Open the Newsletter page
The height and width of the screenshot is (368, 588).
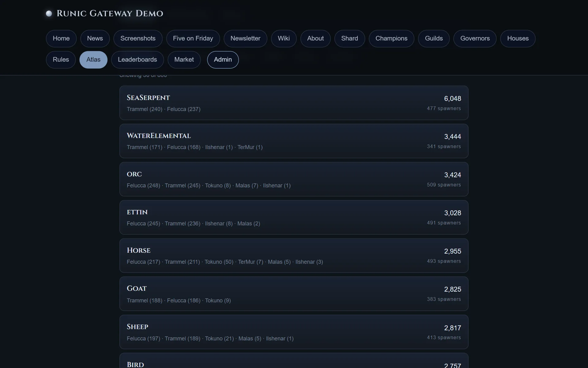[x=245, y=39]
